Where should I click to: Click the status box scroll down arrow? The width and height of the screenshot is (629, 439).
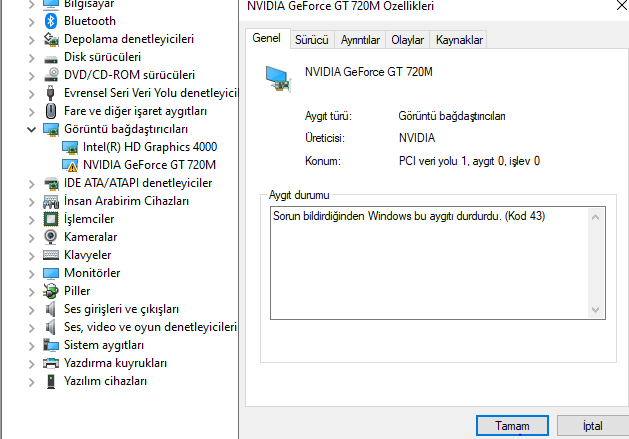click(x=596, y=309)
